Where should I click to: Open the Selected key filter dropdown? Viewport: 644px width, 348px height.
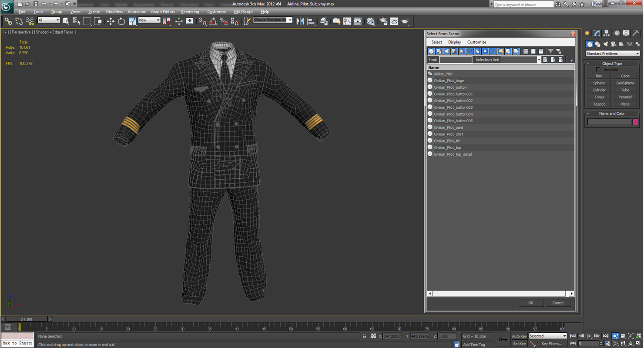(x=548, y=336)
